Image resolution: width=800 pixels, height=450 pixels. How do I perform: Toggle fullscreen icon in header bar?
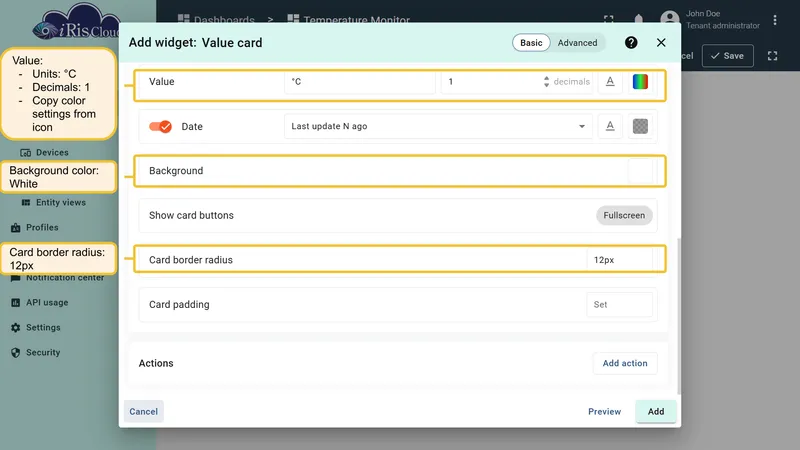609,19
